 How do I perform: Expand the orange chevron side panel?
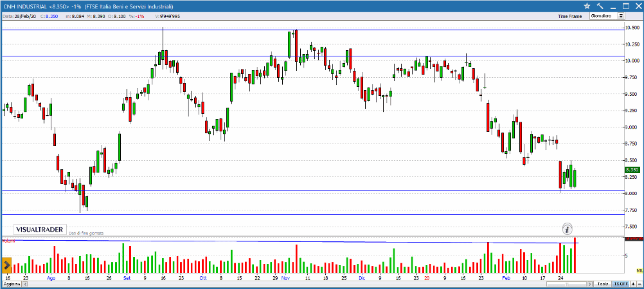click(6, 265)
